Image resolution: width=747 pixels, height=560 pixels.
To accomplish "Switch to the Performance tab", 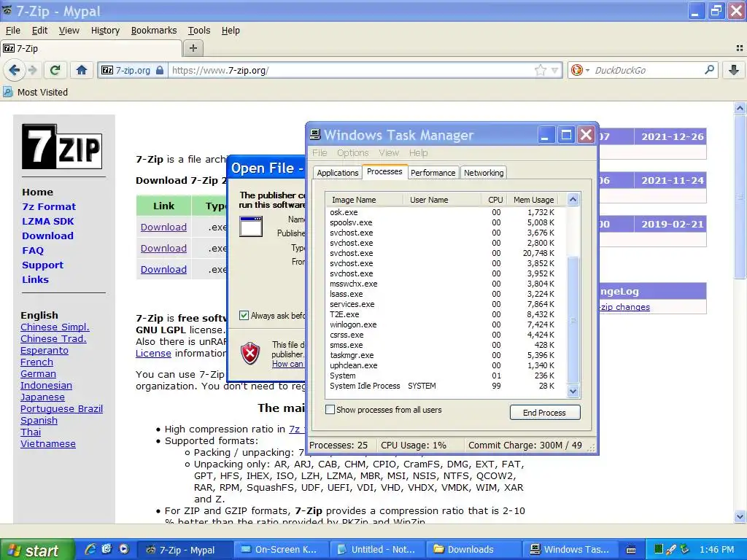I will [x=433, y=173].
